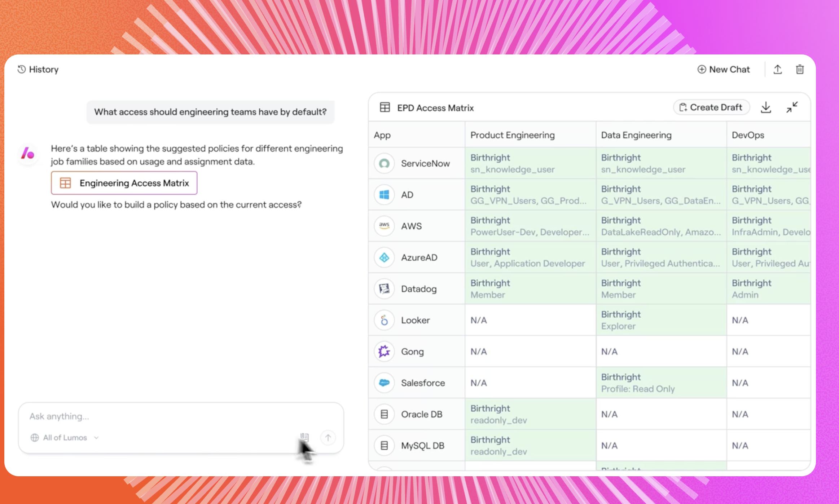Expand the All of Lumos dropdown
839x504 pixels.
(65, 438)
